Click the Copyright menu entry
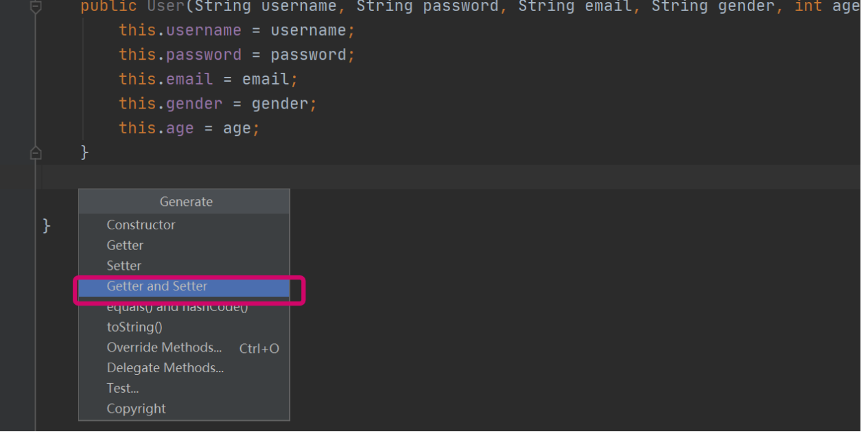The width and height of the screenshot is (868, 434). pyautogui.click(x=136, y=409)
